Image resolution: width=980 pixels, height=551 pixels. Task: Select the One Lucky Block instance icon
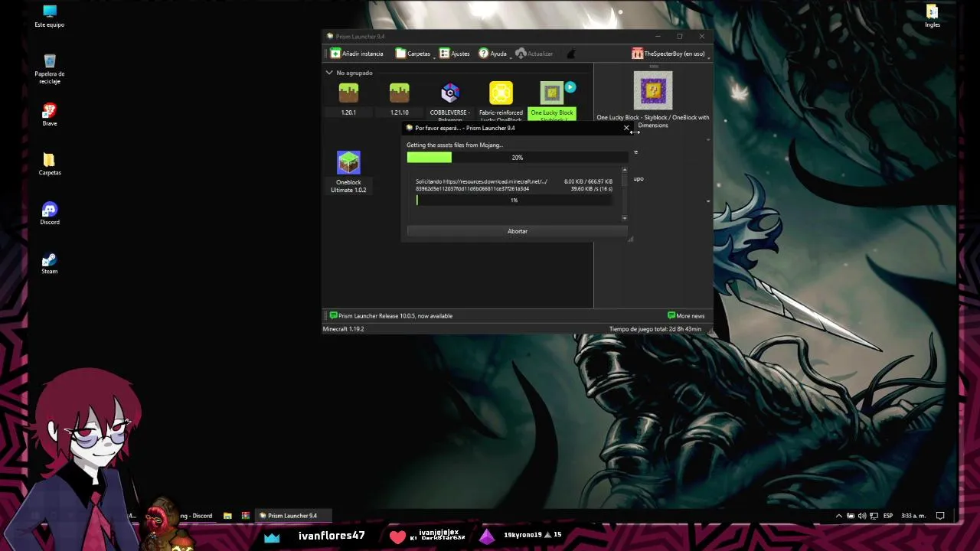click(x=551, y=93)
